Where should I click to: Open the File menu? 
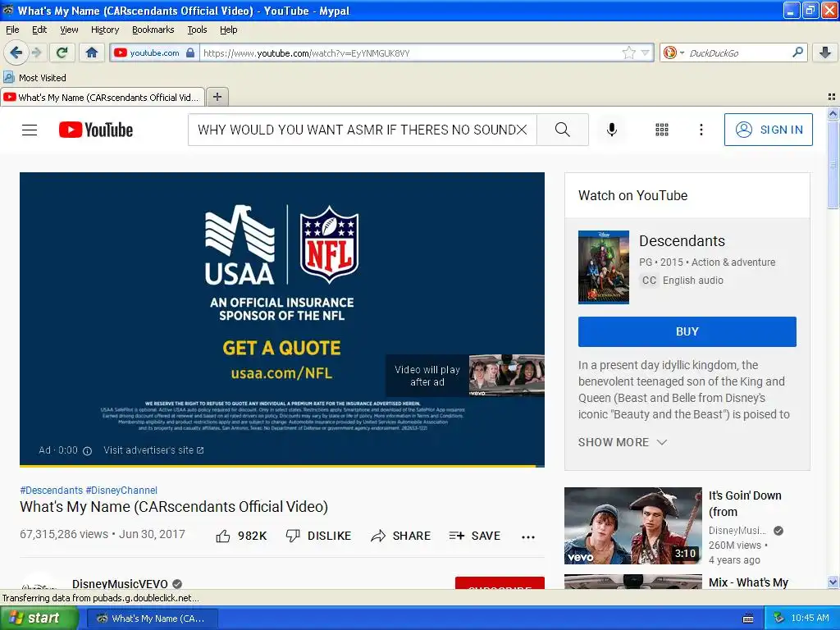[12, 30]
